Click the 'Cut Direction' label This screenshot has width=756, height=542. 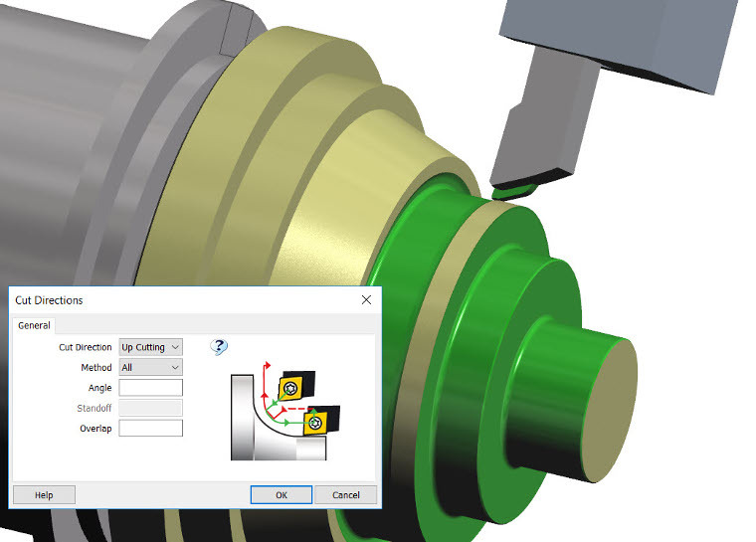pos(86,347)
